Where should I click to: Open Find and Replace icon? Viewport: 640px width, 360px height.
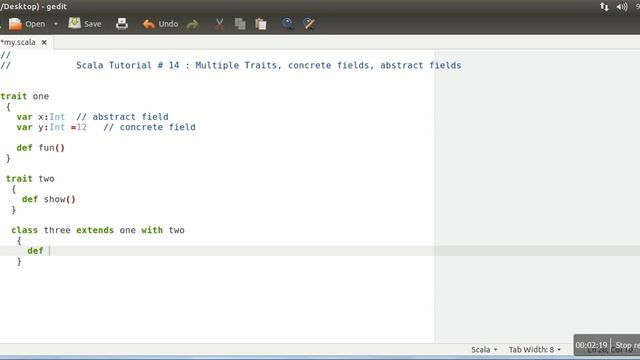coord(309,24)
